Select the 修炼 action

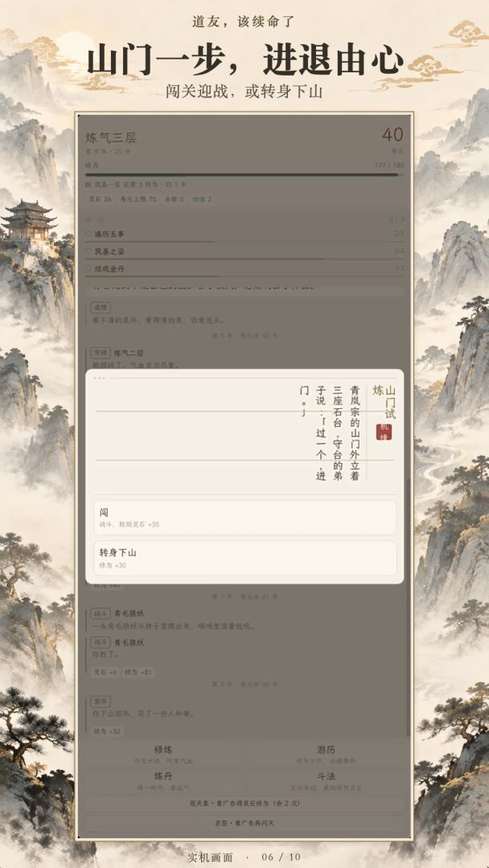[x=163, y=755]
